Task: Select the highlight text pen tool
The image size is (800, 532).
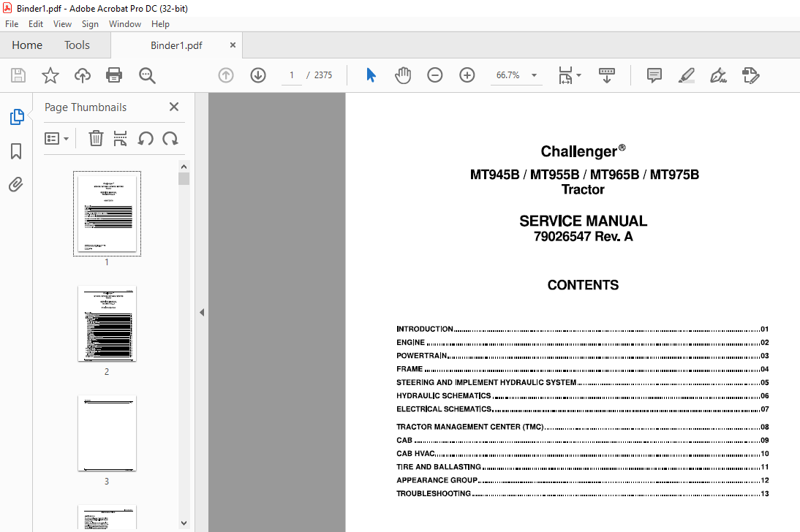Action: coord(686,75)
